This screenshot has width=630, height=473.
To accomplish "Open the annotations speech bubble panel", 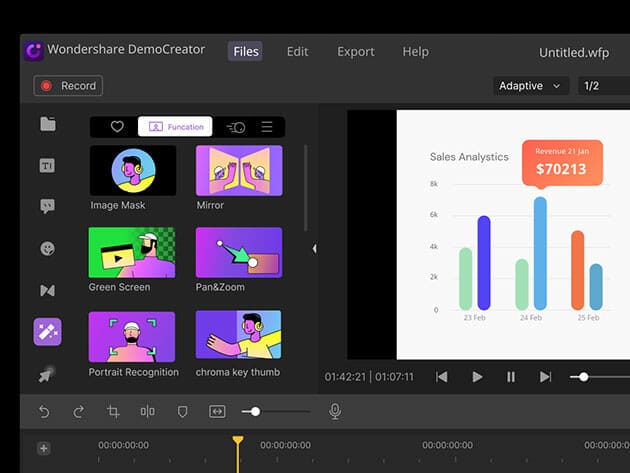I will pos(47,207).
